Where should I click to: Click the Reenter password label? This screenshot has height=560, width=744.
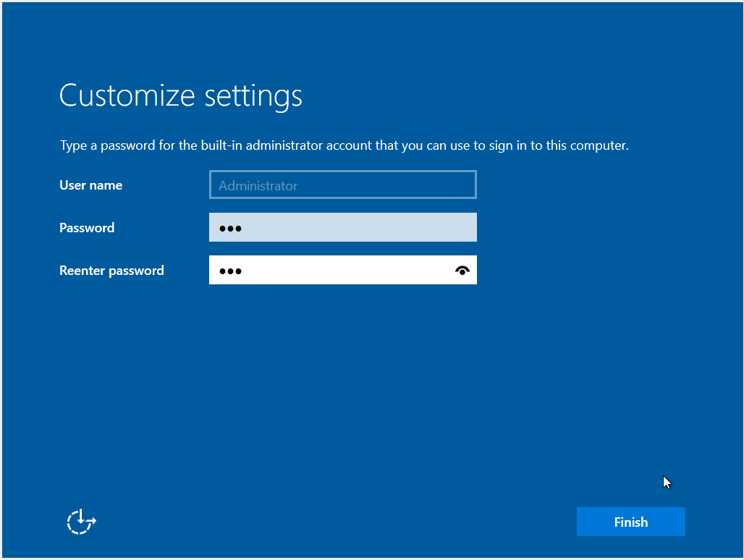click(111, 270)
